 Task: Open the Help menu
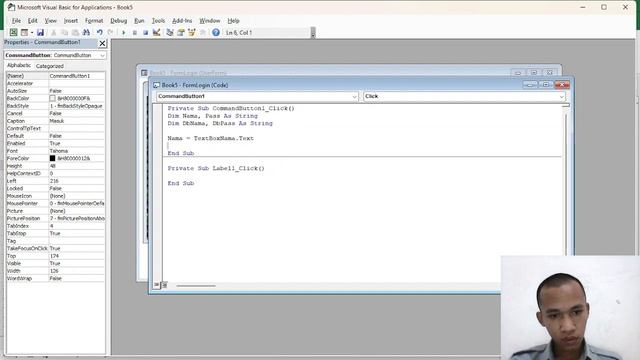[233, 20]
